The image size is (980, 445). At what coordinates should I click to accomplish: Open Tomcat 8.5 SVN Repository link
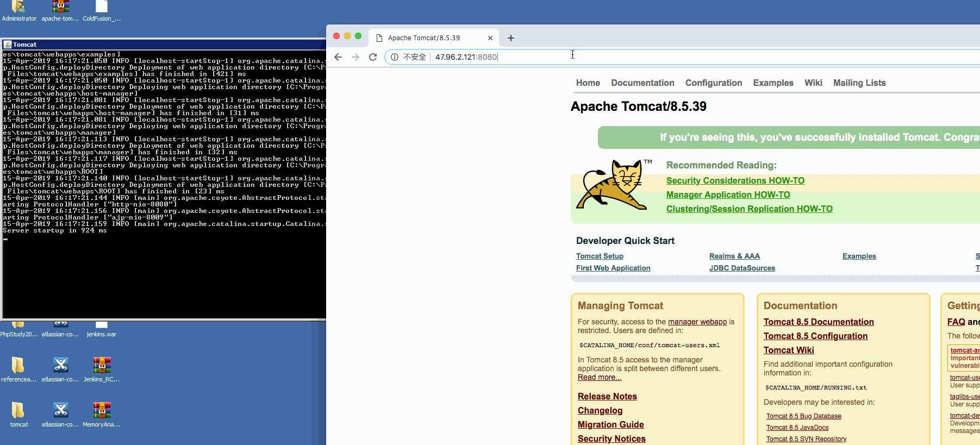(806, 439)
